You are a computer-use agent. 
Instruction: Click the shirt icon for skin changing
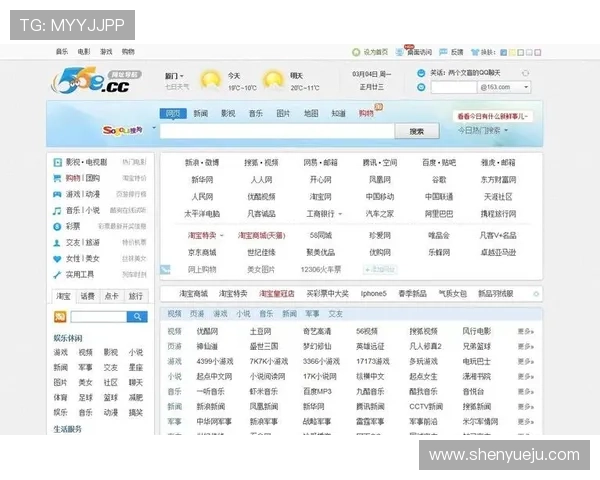pos(475,52)
